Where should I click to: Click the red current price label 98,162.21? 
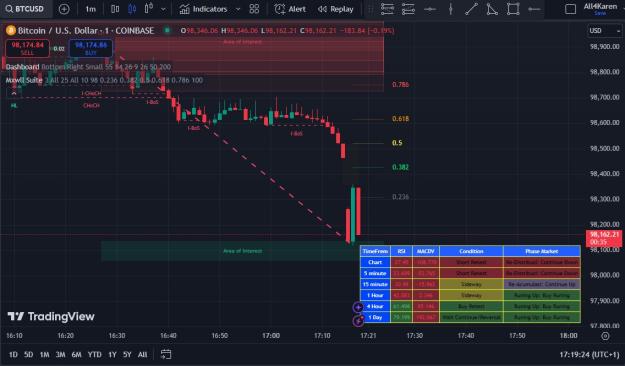[604, 238]
